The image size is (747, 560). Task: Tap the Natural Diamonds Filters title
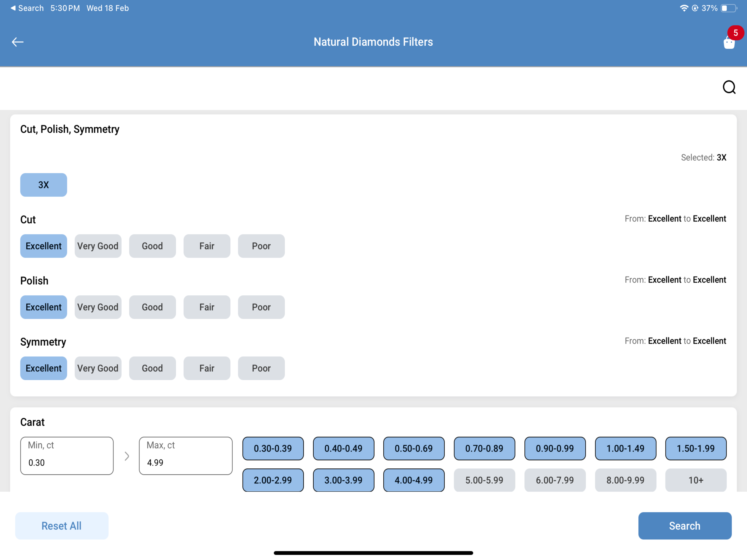373,42
